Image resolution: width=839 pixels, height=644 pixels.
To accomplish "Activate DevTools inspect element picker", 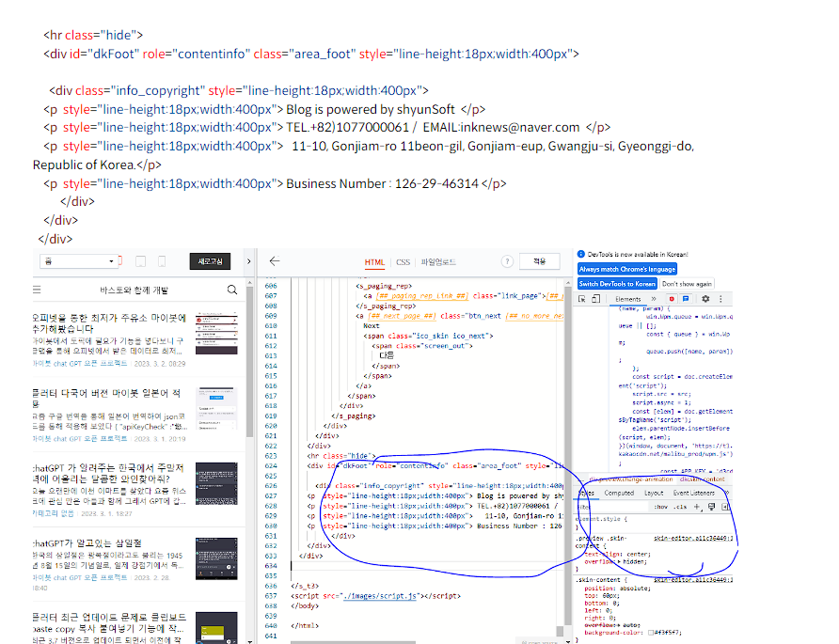I will pyautogui.click(x=582, y=299).
